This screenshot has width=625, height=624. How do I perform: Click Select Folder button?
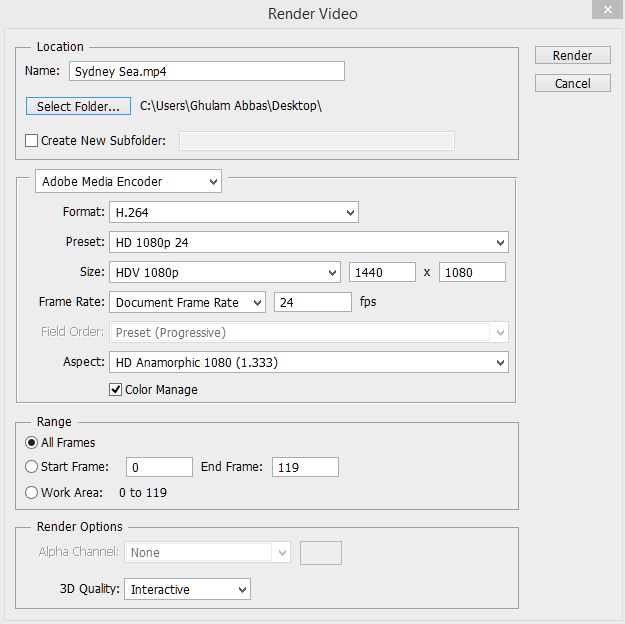[78, 105]
